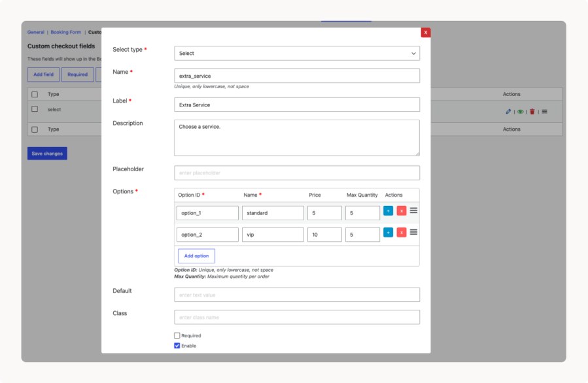Focus the Class name input field
This screenshot has width=588, height=383.
(297, 317)
